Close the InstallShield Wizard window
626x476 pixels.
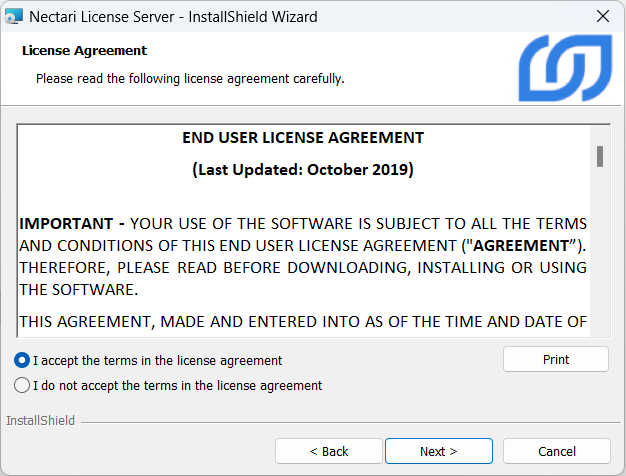(603, 16)
